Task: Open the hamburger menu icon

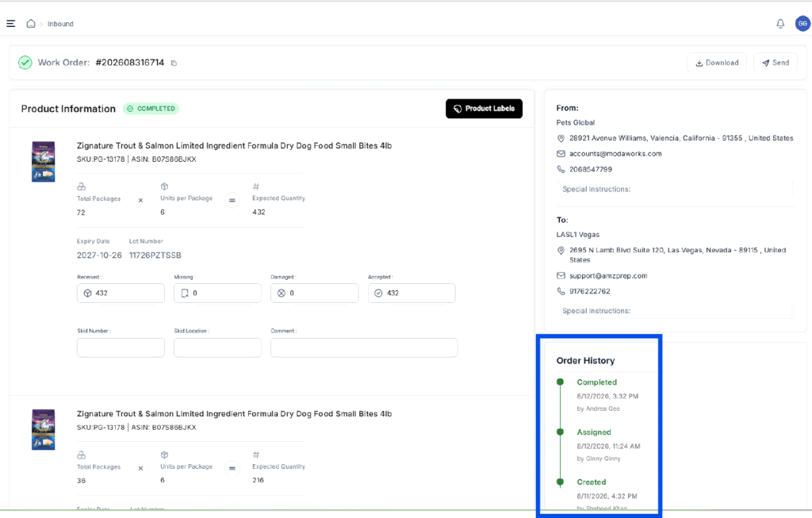Action: tap(11, 24)
